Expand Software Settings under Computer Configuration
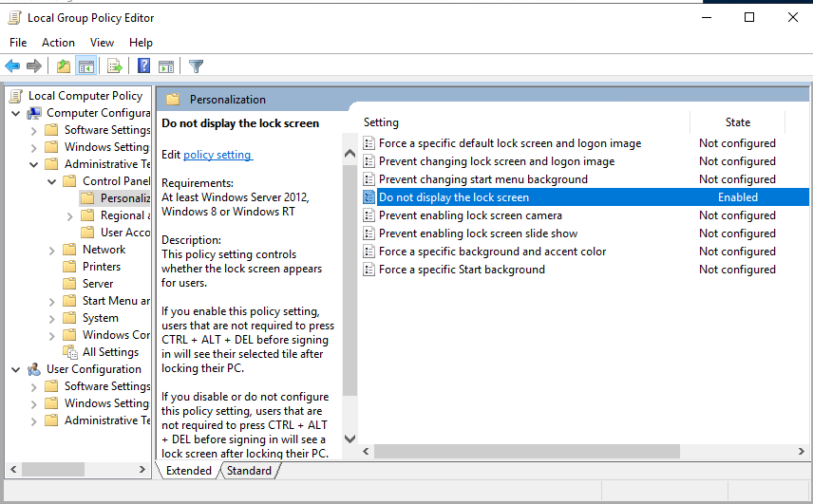813x504 pixels. (x=33, y=131)
